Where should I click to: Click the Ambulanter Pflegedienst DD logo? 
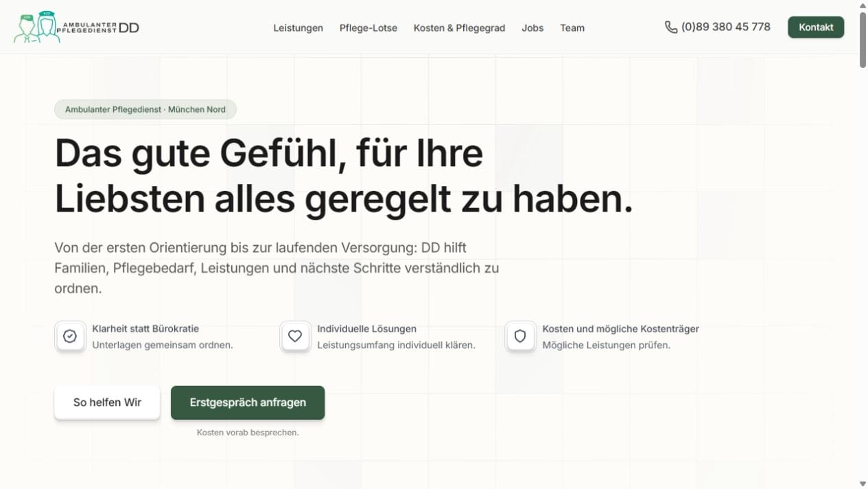pos(76,27)
